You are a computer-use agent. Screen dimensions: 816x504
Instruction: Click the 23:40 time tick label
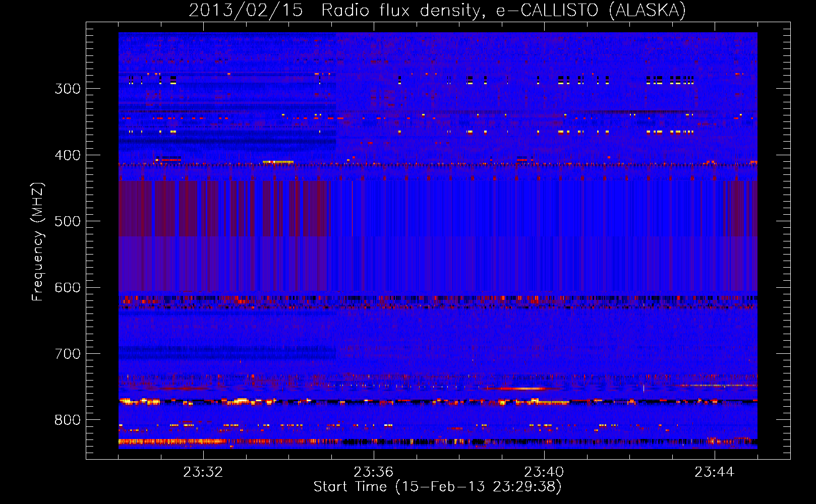pyautogui.click(x=544, y=472)
